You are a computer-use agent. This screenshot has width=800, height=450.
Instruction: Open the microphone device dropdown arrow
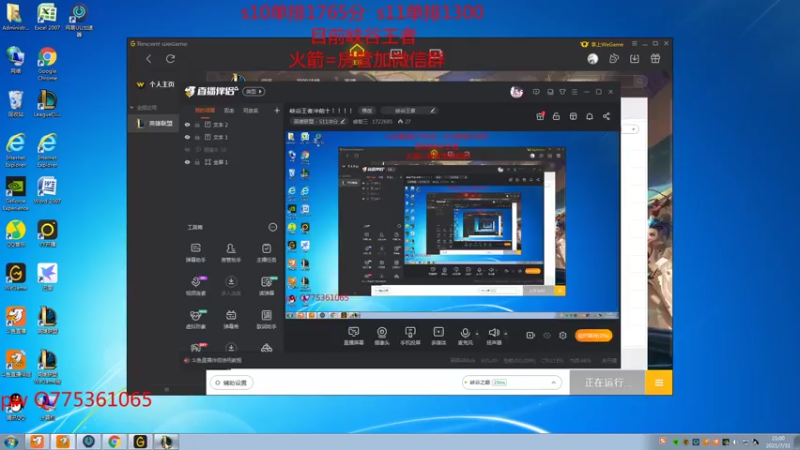click(x=477, y=334)
